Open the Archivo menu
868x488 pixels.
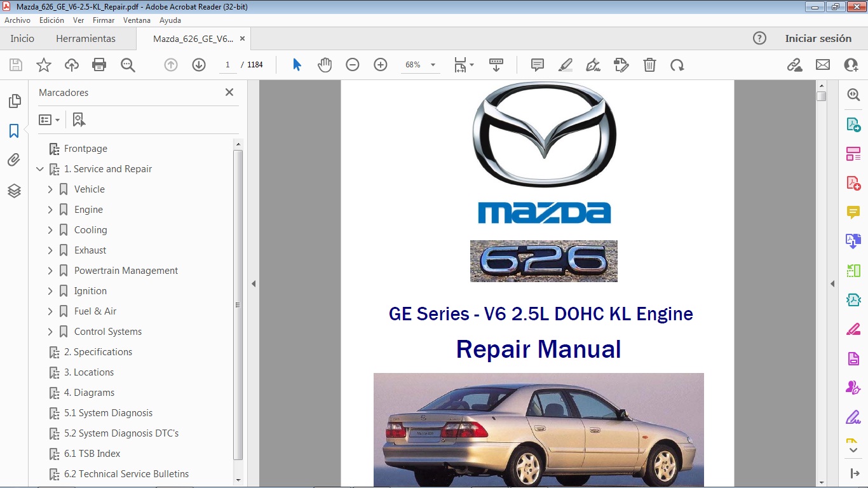(17, 20)
